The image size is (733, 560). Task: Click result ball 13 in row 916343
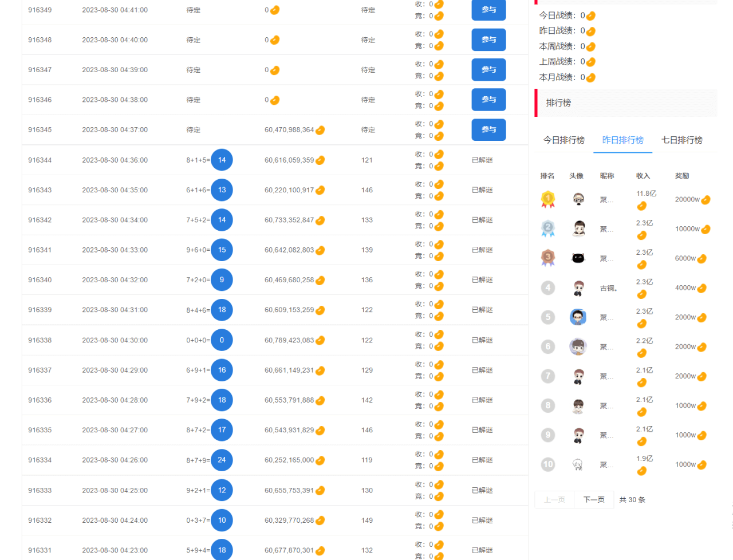point(222,190)
